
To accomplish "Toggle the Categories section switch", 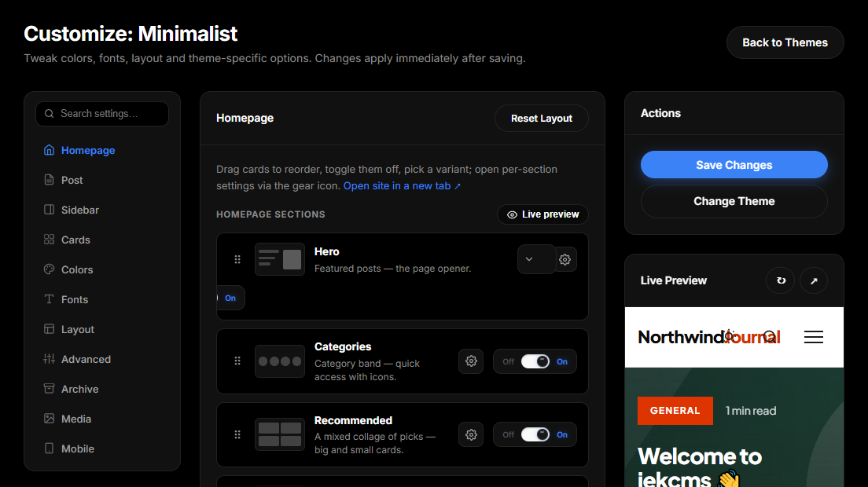I will coord(535,361).
